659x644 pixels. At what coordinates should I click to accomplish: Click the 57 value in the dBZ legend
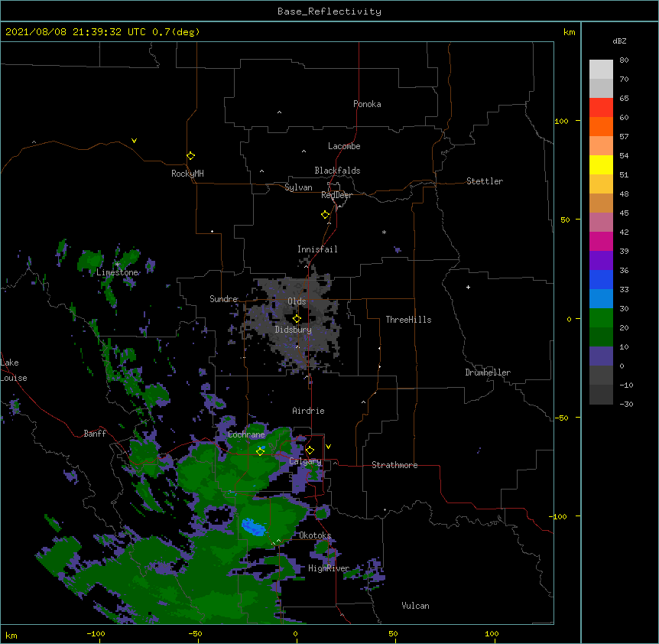624,137
